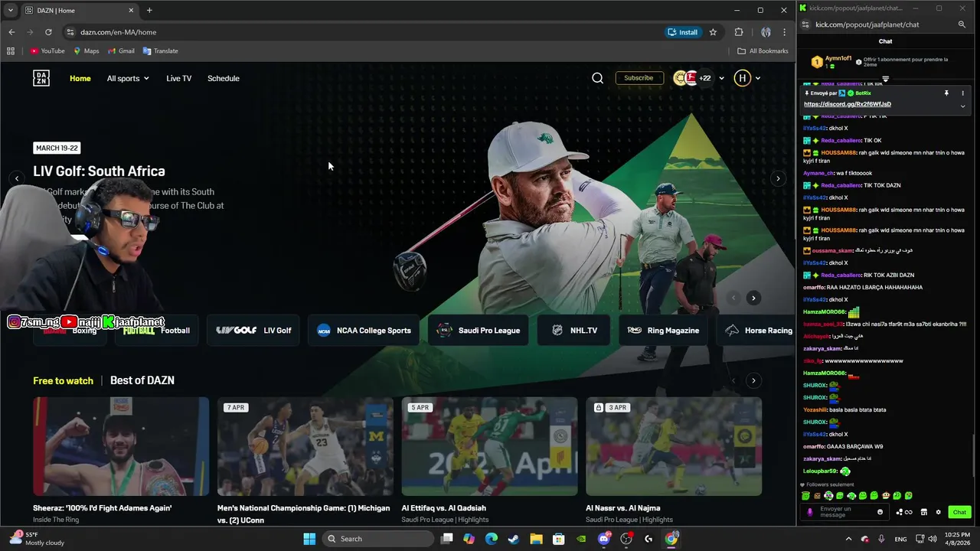Open the Translate bookmark
The image size is (980, 551).
pos(160,51)
